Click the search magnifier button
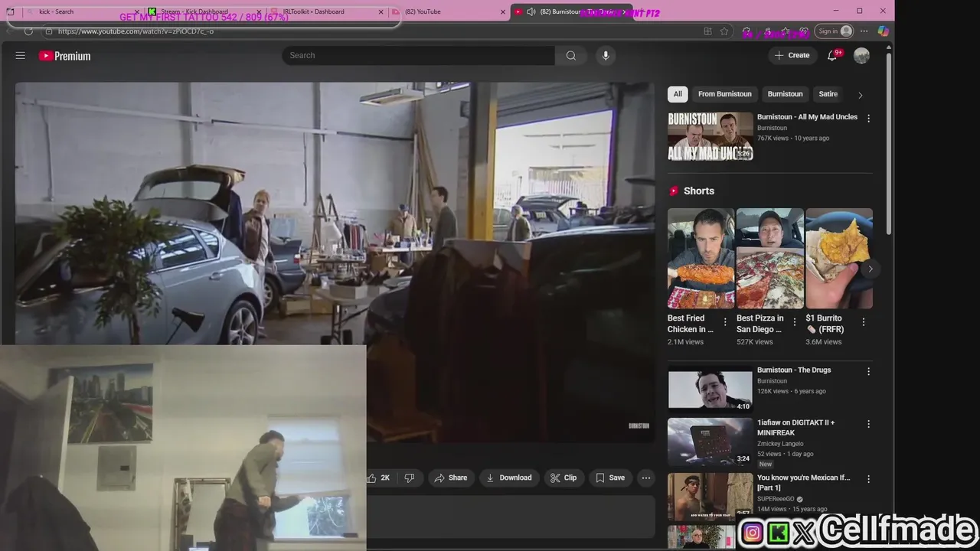980x551 pixels. coord(571,55)
